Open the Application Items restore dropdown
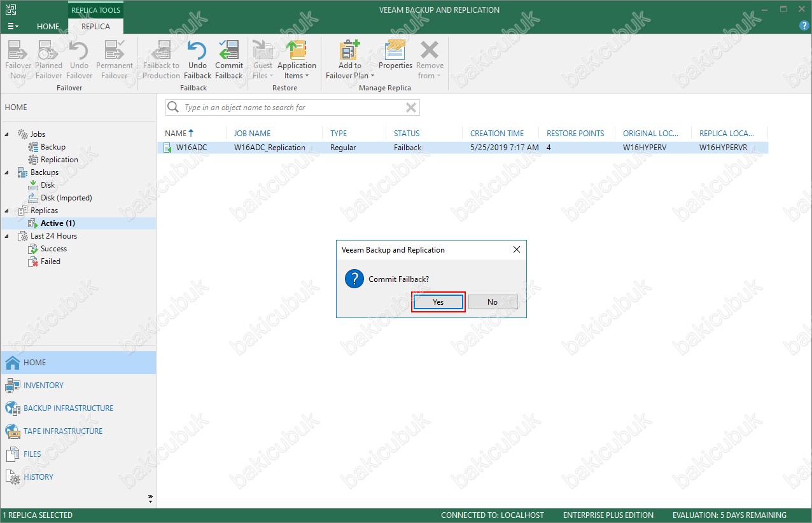This screenshot has height=523, width=812. click(x=297, y=59)
